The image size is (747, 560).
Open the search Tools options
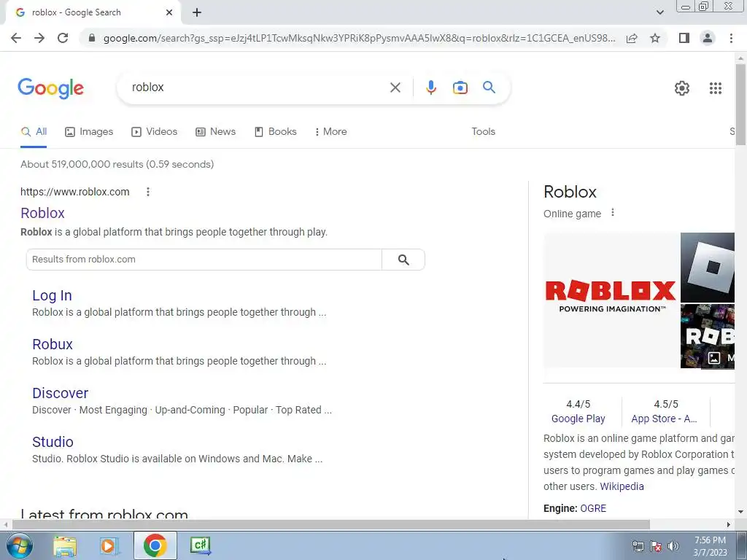point(483,131)
